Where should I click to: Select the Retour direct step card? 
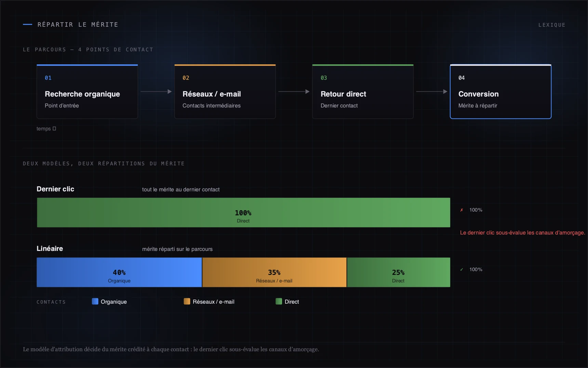tap(363, 91)
